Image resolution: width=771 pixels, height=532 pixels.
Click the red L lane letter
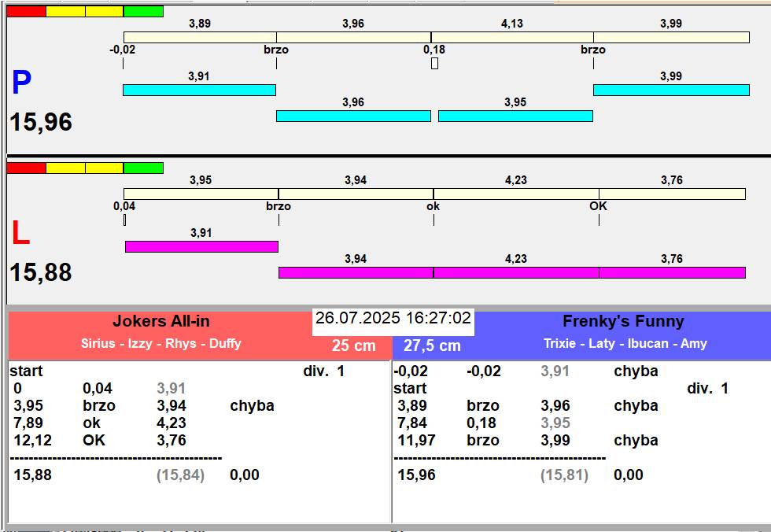click(20, 233)
